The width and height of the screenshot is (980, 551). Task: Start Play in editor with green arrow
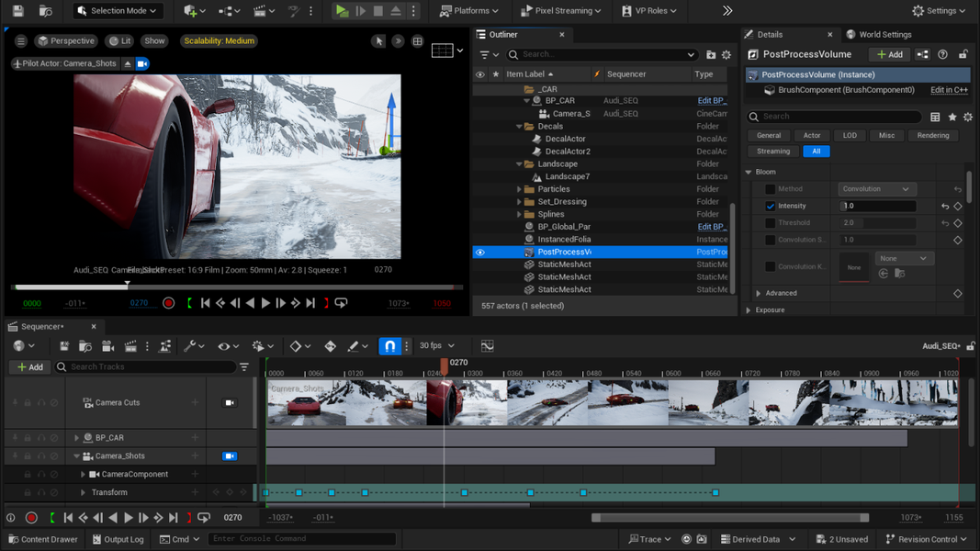[x=342, y=11]
